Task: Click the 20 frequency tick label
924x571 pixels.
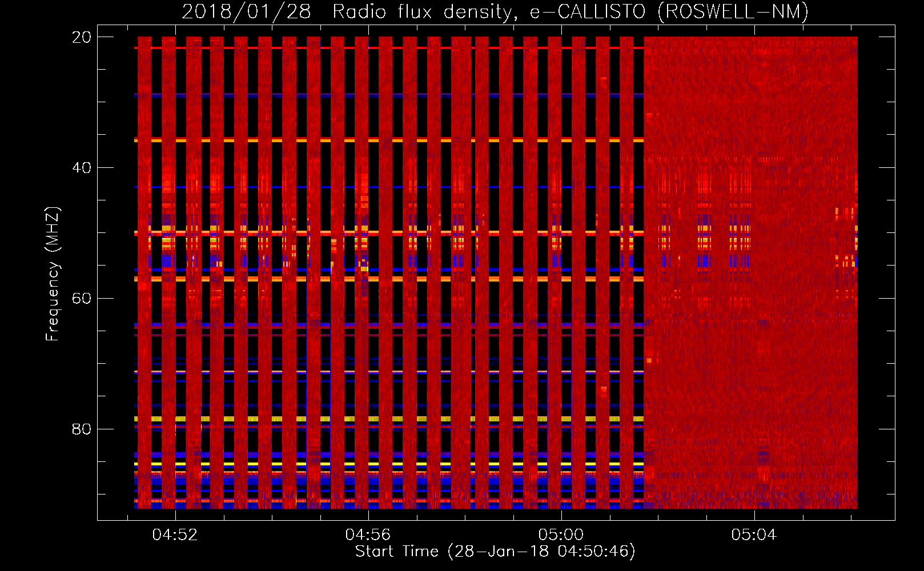Action: pyautogui.click(x=82, y=37)
